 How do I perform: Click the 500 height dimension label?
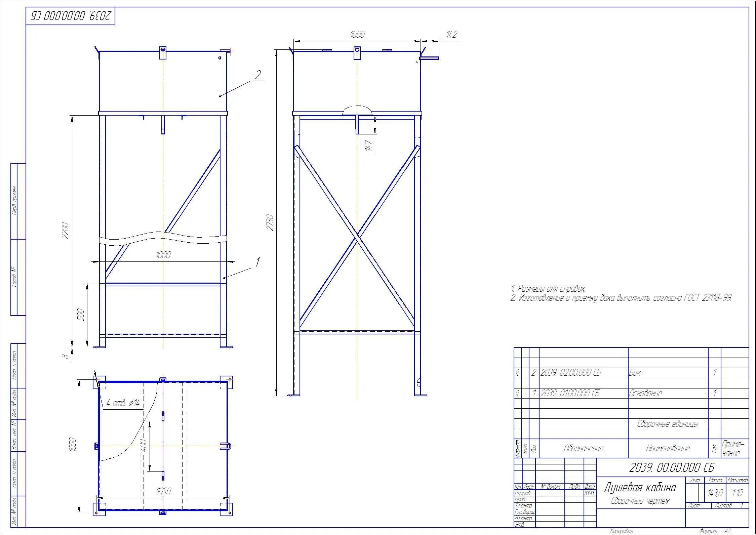(81, 315)
